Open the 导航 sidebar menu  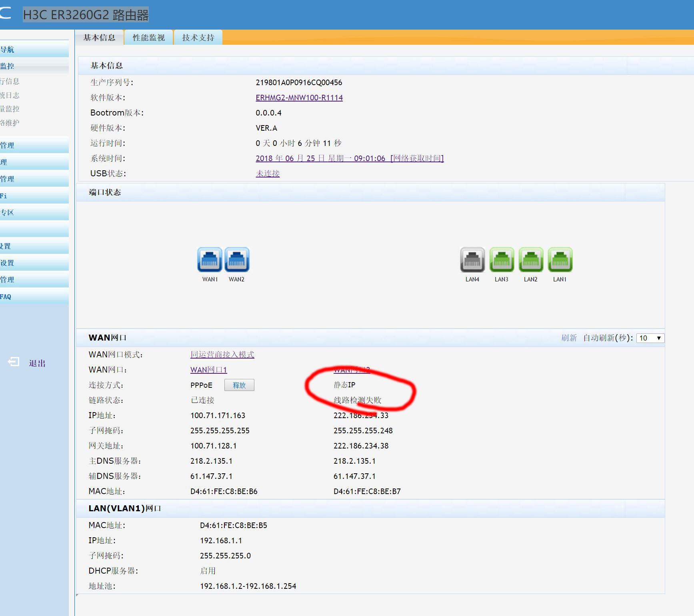tap(34, 50)
